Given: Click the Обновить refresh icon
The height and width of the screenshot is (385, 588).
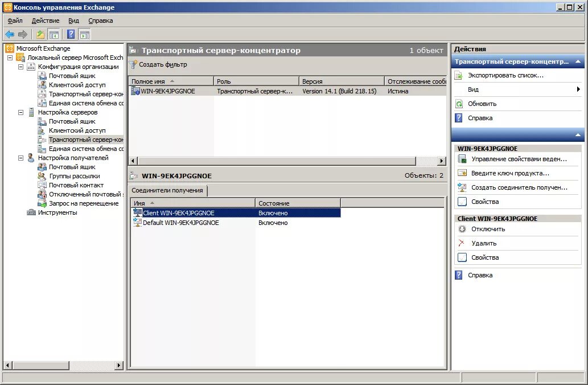Looking at the screenshot, I should coord(459,104).
